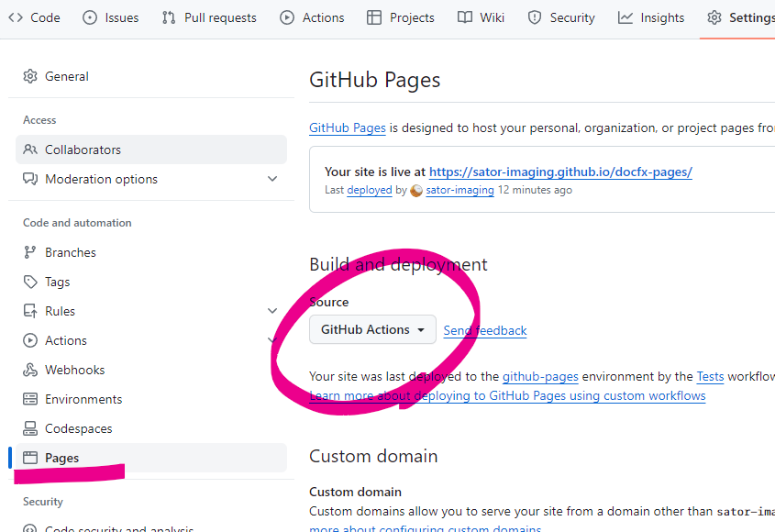Click the 'Code and automation' sidebar label
Viewport: 775px width, 532px height.
[77, 223]
